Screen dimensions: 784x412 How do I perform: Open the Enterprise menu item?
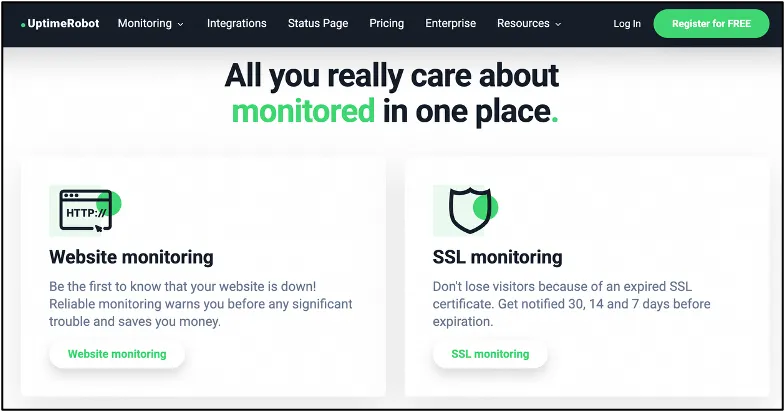click(x=450, y=24)
